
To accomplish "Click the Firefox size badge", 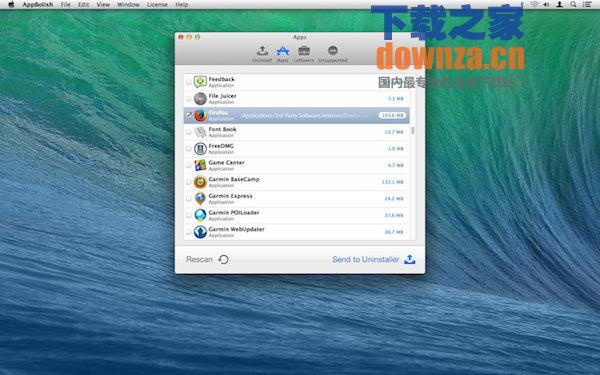I will click(392, 115).
